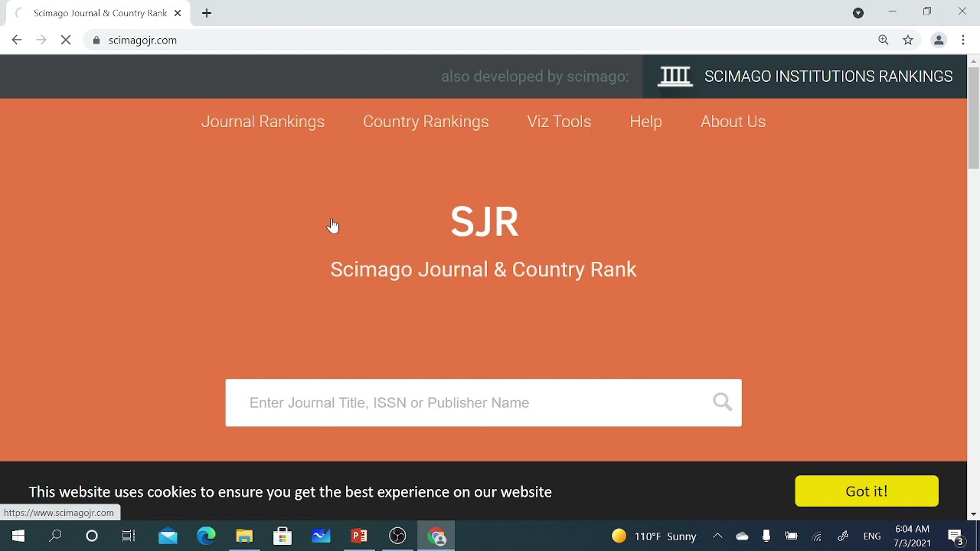980x551 pixels.
Task: Open File Explorer from taskbar
Action: (244, 536)
